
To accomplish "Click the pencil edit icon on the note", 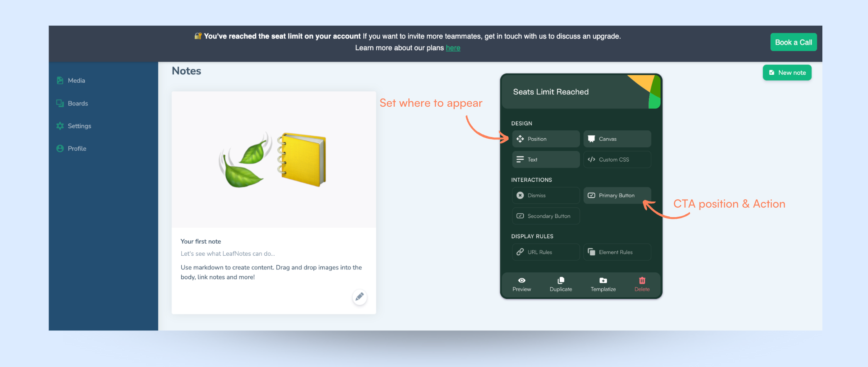I will point(359,296).
